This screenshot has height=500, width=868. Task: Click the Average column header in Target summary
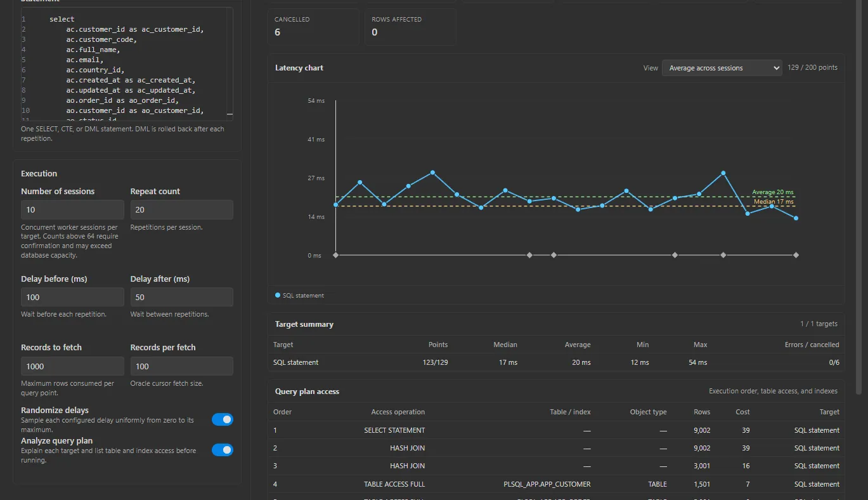578,345
